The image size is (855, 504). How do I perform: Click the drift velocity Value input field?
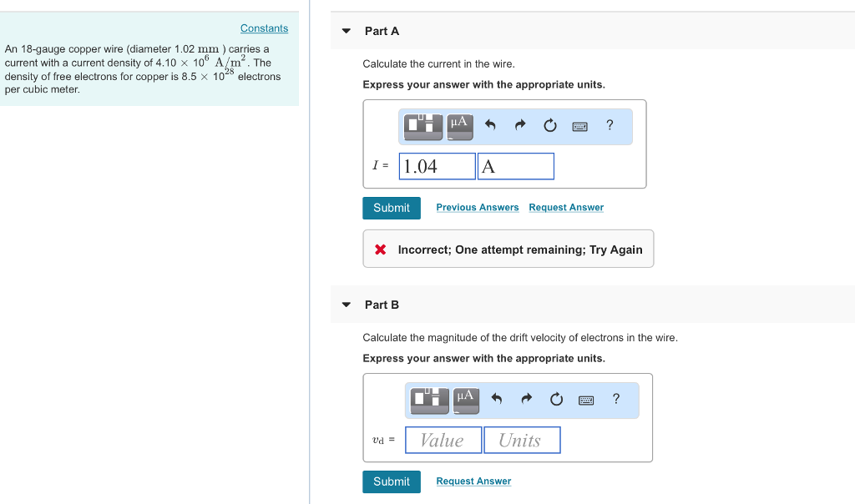[443, 440]
